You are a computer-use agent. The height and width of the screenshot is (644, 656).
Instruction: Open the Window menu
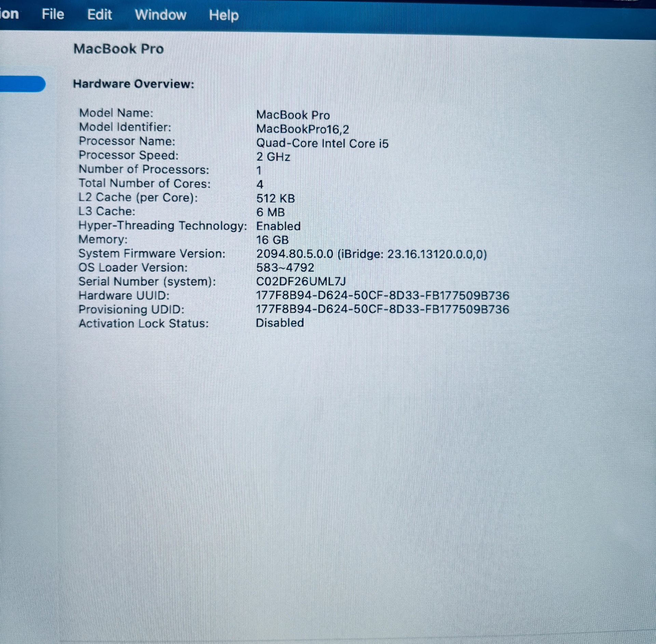point(161,15)
